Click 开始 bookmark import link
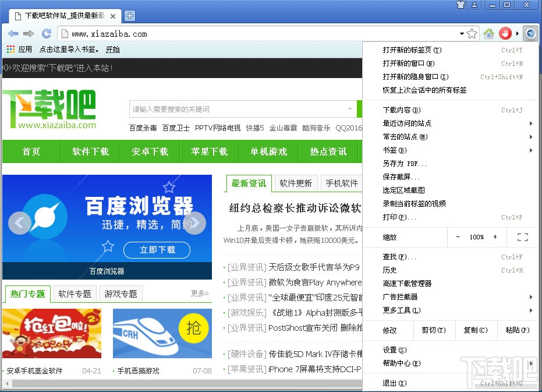Screen dimensions: 542x392 (x=113, y=50)
